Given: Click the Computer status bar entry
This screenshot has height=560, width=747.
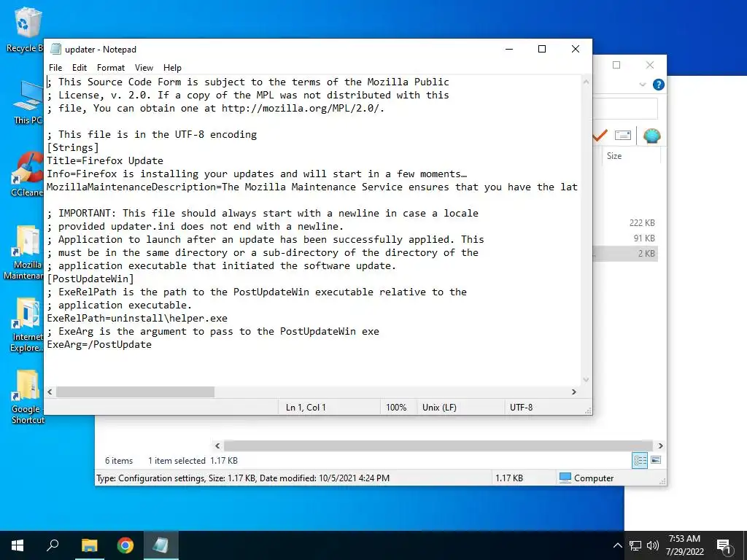Looking at the screenshot, I should 587,478.
